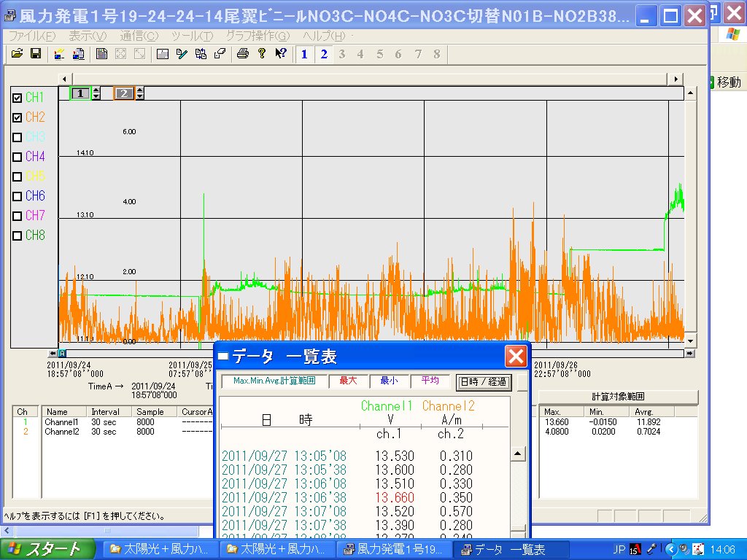Click the context help arrow-question icon
The image size is (747, 560).
(x=280, y=53)
